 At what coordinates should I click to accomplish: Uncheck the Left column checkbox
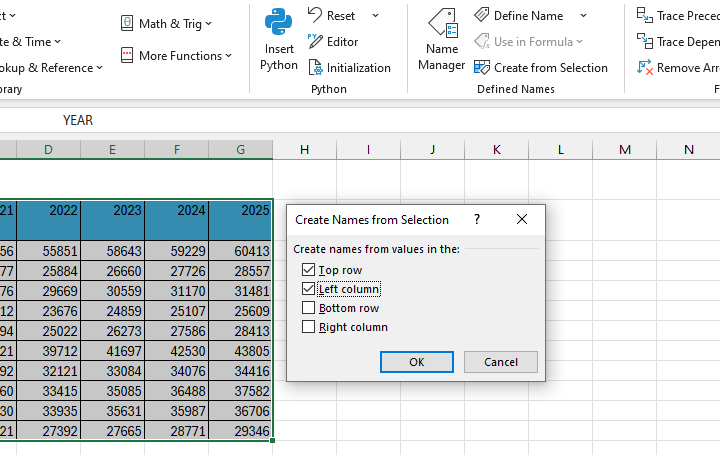pos(309,288)
